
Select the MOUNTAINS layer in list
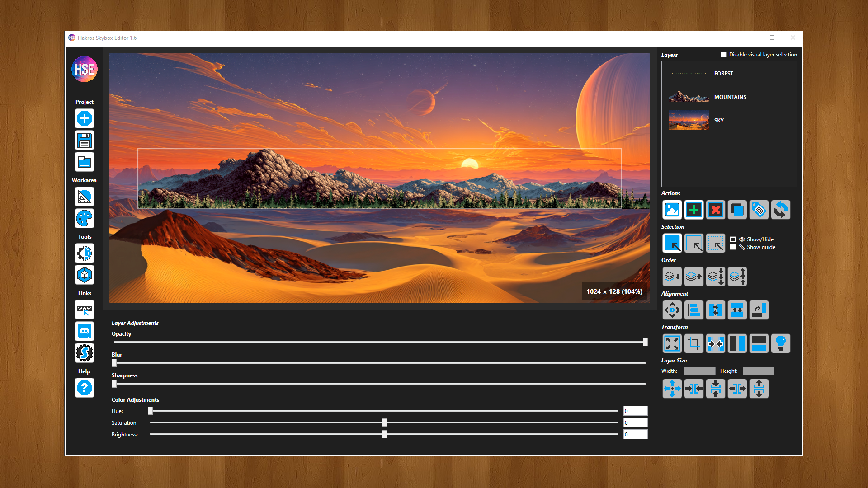[730, 97]
